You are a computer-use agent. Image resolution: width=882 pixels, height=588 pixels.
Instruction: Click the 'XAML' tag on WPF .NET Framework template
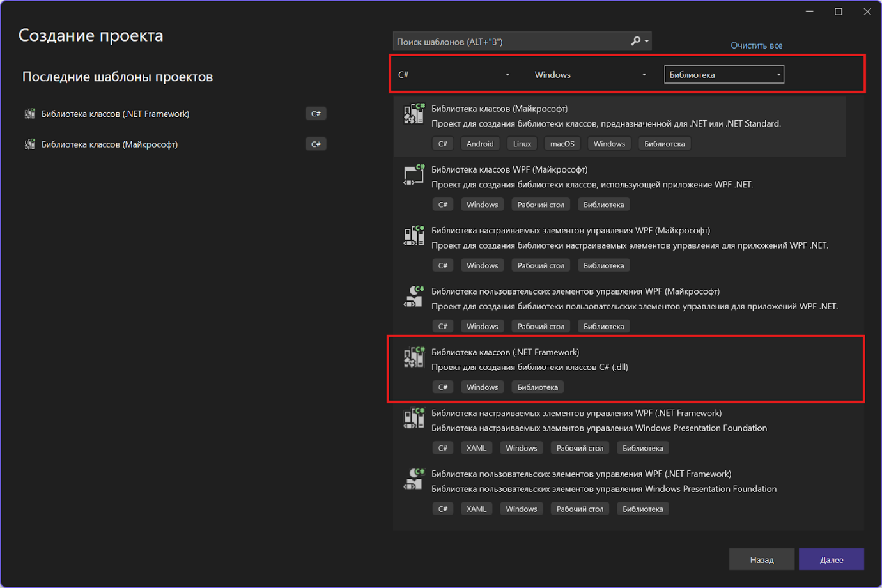[477, 447]
